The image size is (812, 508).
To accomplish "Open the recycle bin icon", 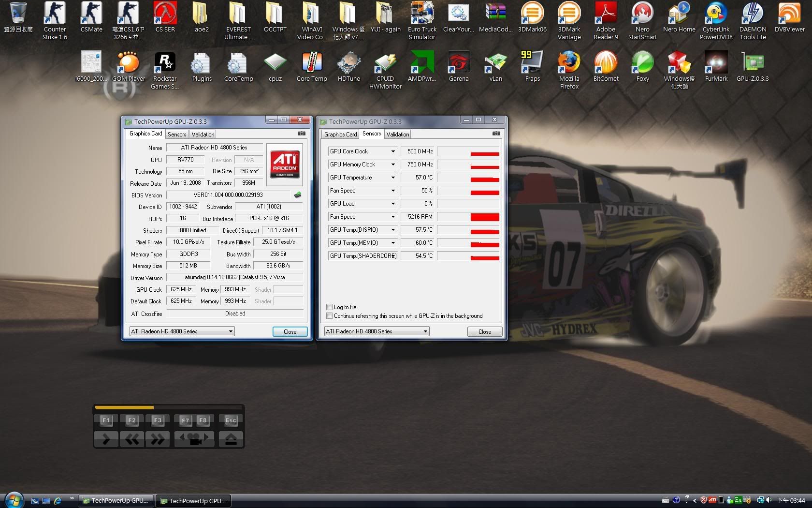I will click(x=18, y=17).
